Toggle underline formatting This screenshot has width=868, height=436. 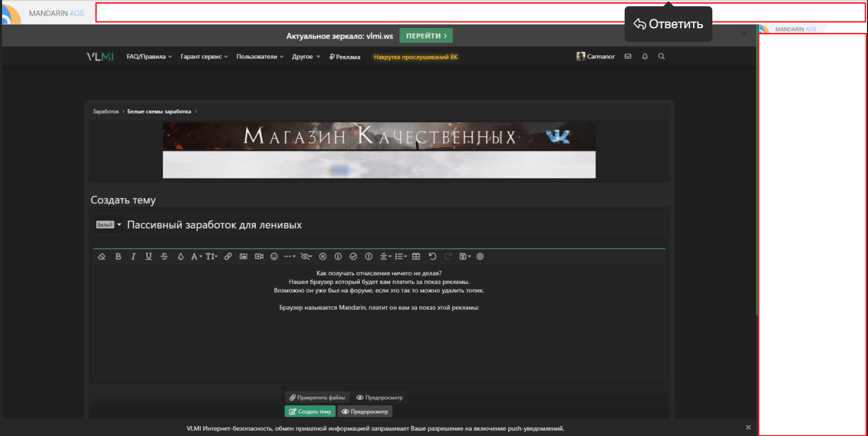click(149, 256)
